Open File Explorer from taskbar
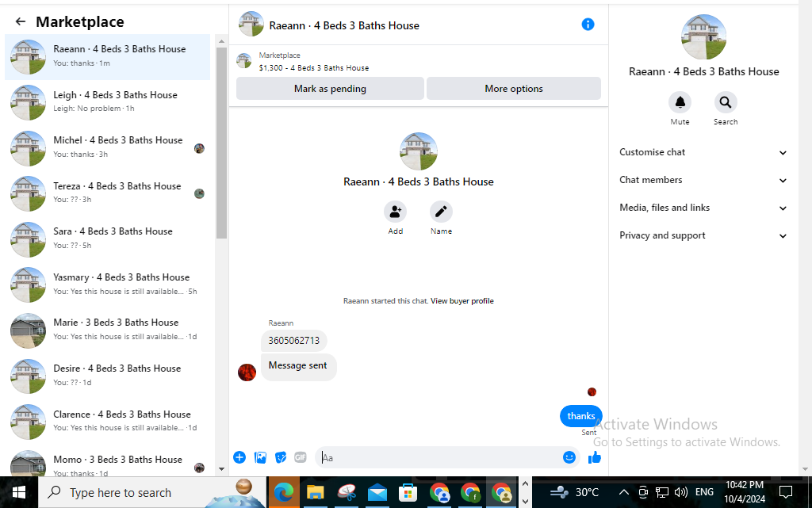 [315, 492]
